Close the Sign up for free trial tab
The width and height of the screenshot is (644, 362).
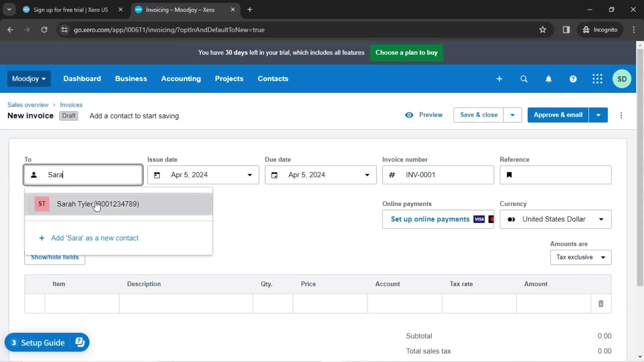120,10
